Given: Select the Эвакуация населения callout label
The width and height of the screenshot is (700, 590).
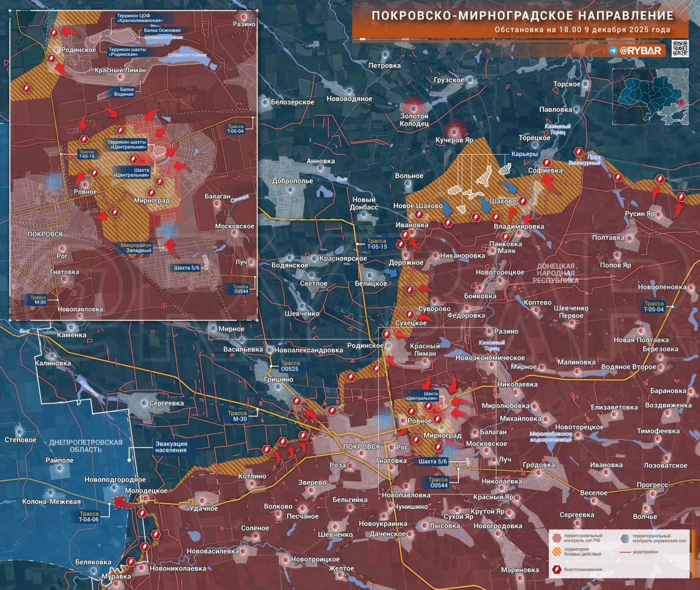Looking at the screenshot, I should click(171, 447).
